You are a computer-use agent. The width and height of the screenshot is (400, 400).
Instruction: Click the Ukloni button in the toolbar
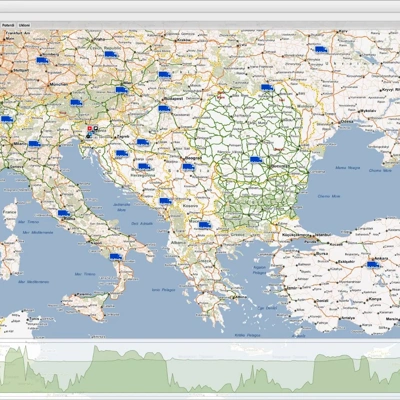(x=24, y=25)
